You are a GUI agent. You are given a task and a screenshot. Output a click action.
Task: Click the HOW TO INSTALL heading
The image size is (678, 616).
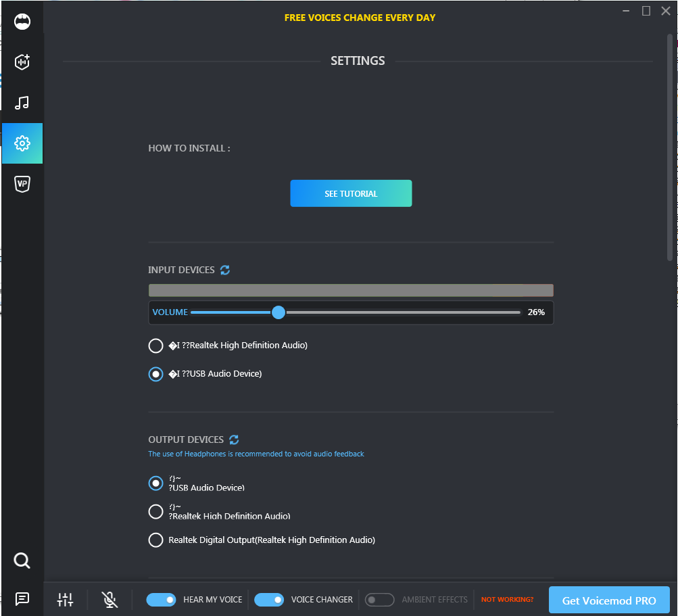(x=189, y=148)
